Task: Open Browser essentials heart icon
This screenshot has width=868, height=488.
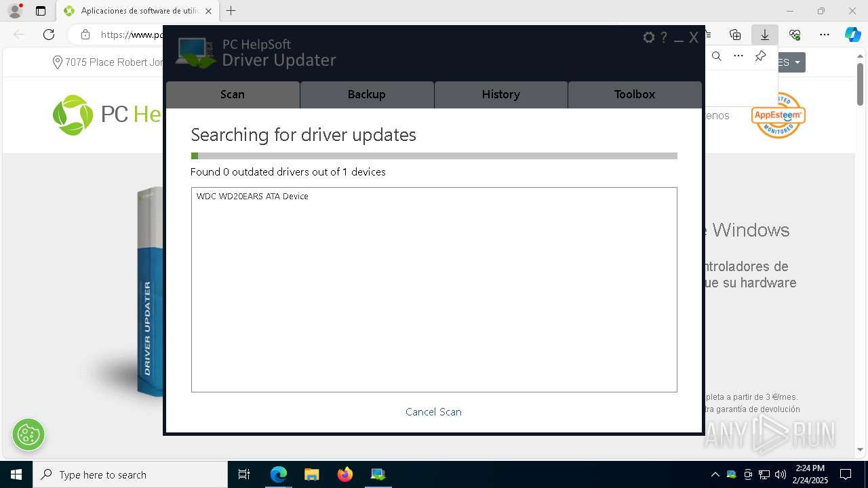Action: click(795, 35)
